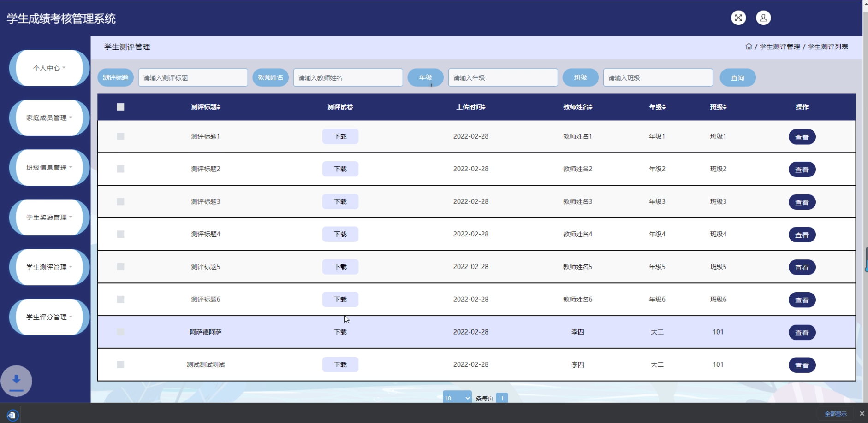This screenshot has height=423, width=868.
Task: Focus the 请输入班级 input field
Action: pyautogui.click(x=658, y=78)
